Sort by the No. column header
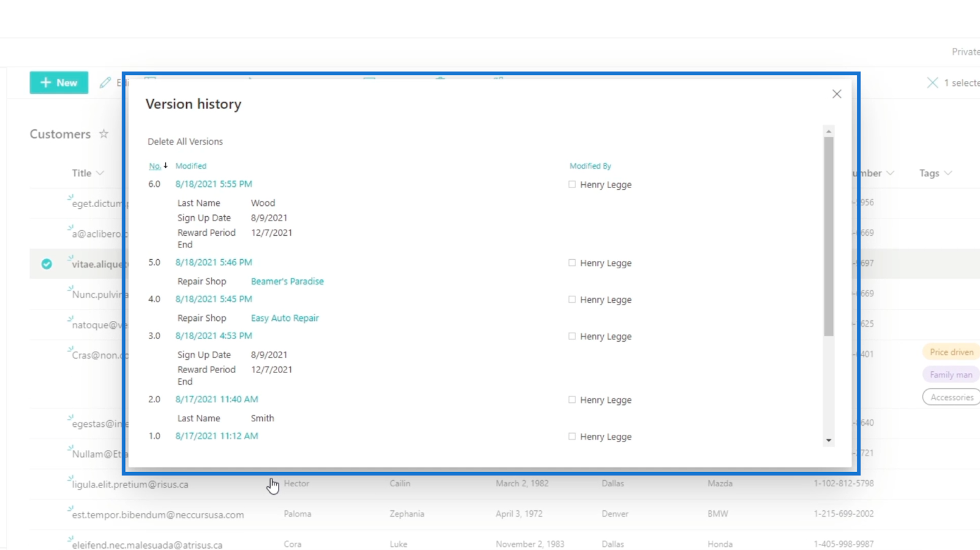Image resolution: width=980 pixels, height=550 pixels. point(155,166)
